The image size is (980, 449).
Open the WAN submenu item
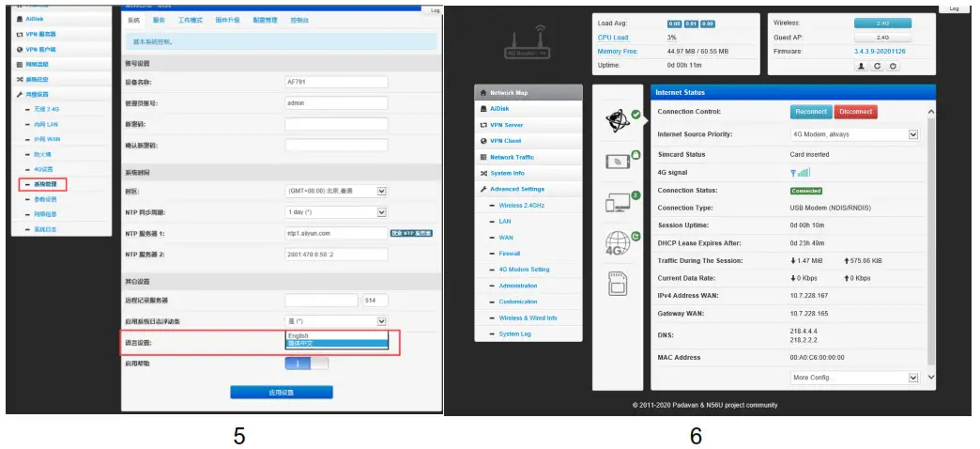pyautogui.click(x=506, y=238)
